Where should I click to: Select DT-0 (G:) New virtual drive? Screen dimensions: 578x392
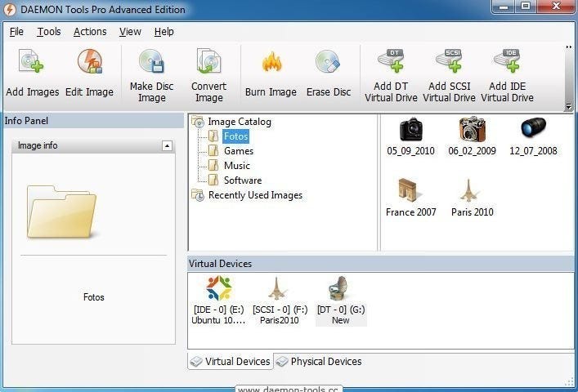pos(341,301)
